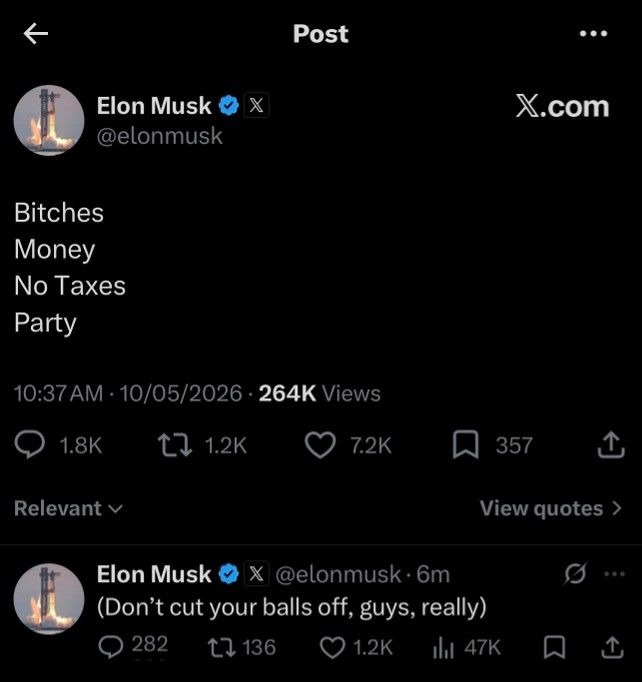Click Elon Musk avatar on main post
Viewport: 642px width, 682px height.
[x=49, y=120]
